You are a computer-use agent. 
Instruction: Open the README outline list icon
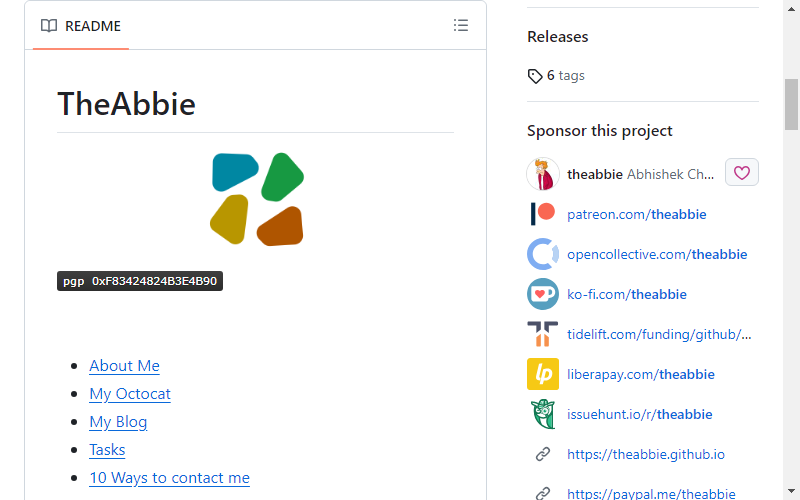click(461, 26)
